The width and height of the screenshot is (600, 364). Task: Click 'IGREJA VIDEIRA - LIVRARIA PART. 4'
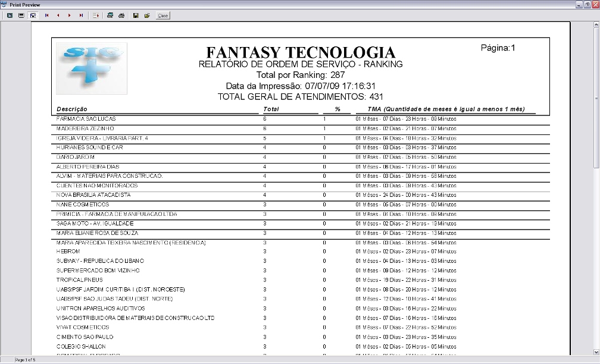coord(102,138)
